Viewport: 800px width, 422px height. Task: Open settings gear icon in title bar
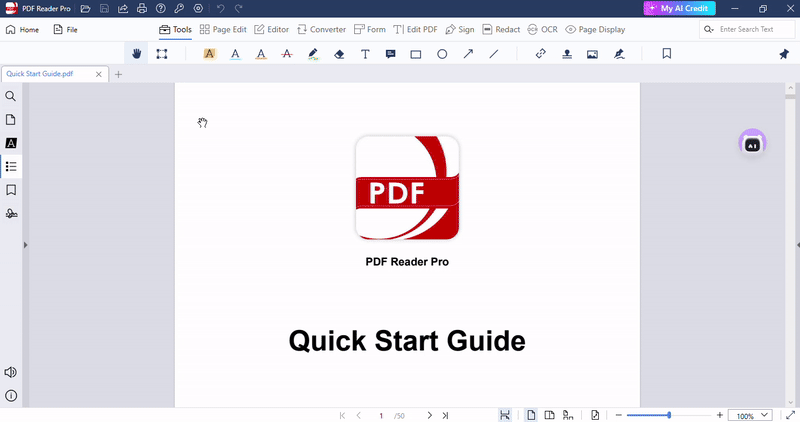tap(198, 9)
